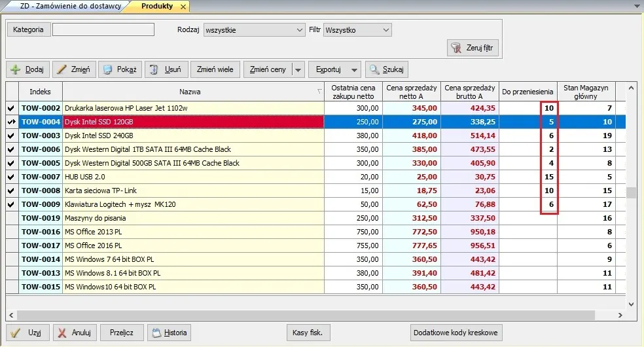Uncheck the TOW-0006 row checkmark
This screenshot has width=644, height=347.
click(11, 149)
